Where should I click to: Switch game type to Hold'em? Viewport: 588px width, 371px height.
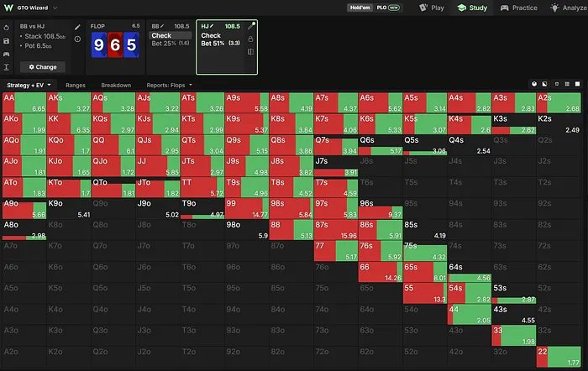pos(360,8)
